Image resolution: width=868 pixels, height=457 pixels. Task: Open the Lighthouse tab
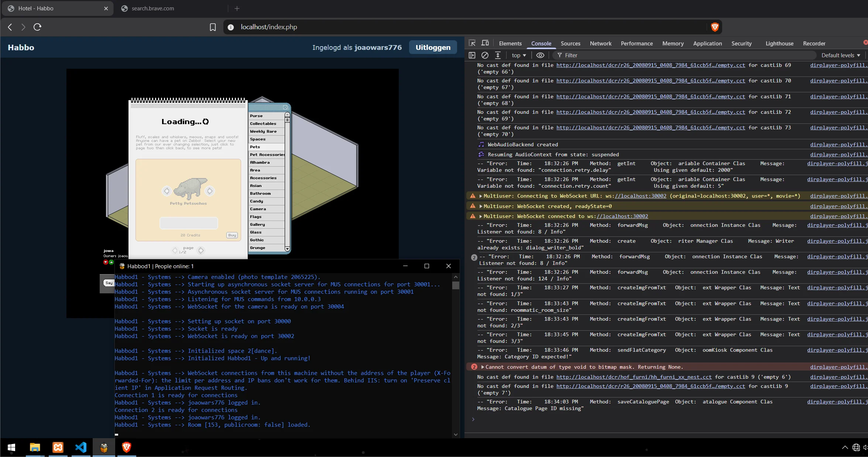coord(779,43)
